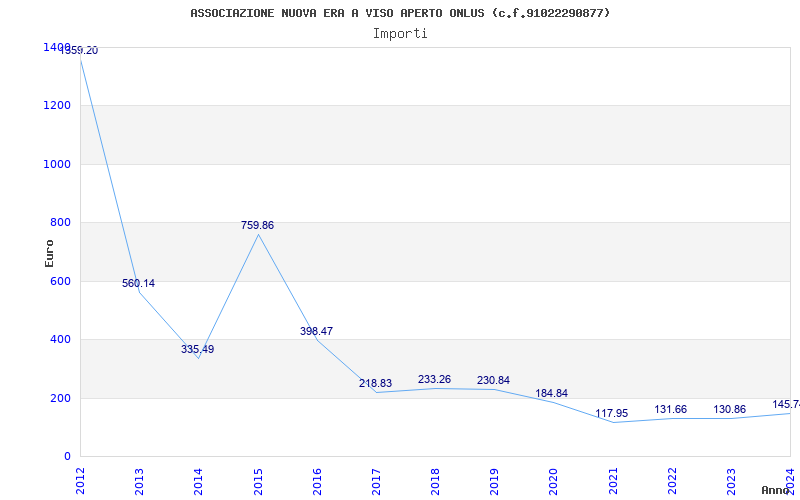The height and width of the screenshot is (500, 800).
Task: Click the Euro axis label
Action: (49, 253)
